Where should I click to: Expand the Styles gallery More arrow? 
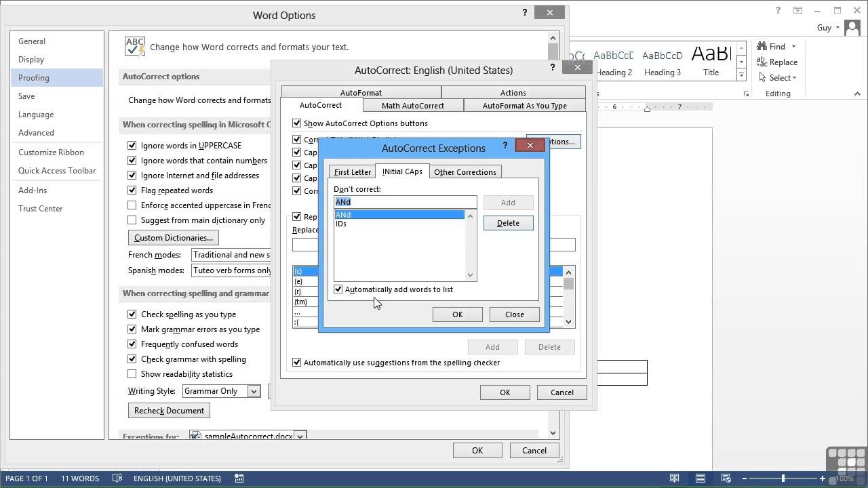[741, 75]
